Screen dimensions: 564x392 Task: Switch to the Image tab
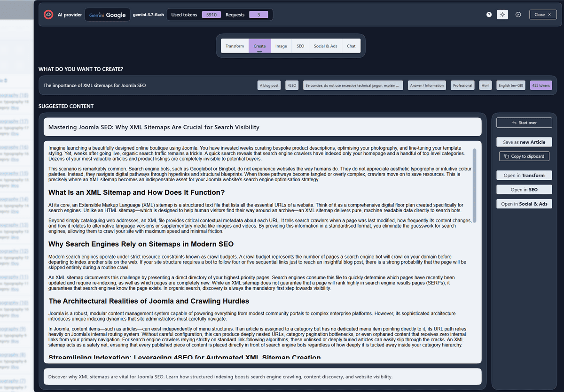281,46
